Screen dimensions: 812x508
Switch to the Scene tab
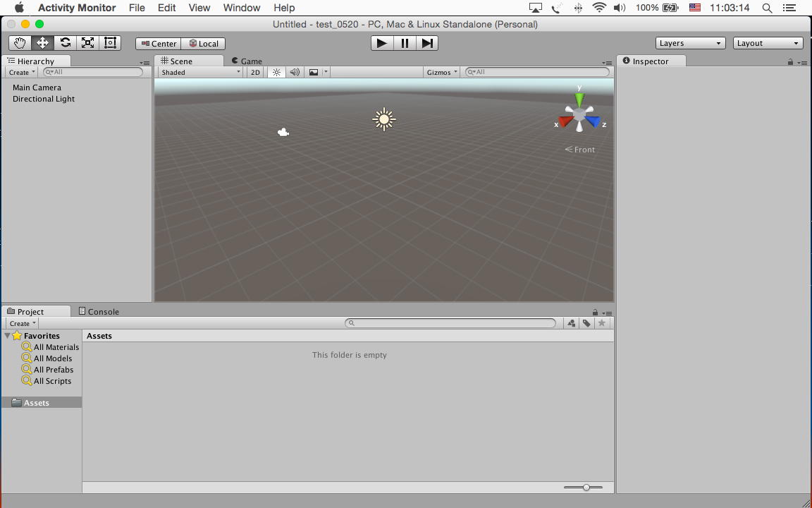(x=189, y=61)
